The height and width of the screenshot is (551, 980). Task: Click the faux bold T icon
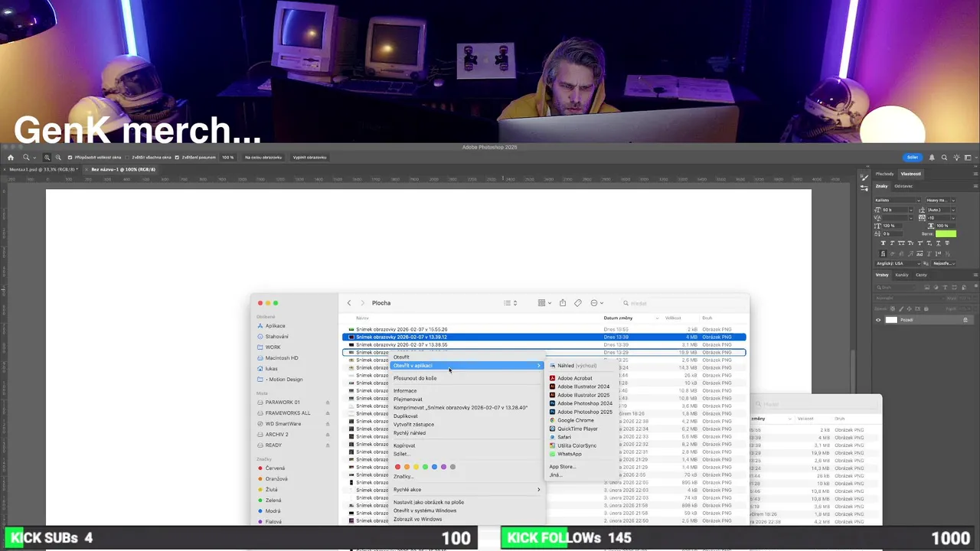click(x=883, y=243)
